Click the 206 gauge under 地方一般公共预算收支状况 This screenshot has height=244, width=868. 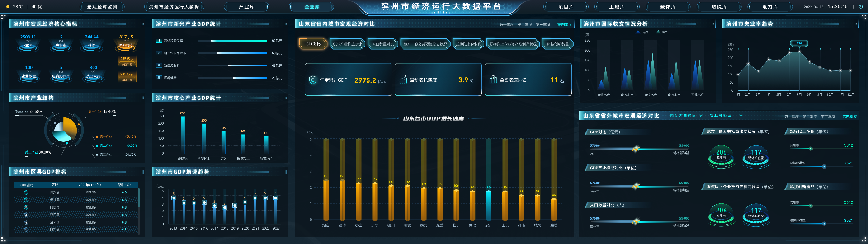[x=721, y=156]
